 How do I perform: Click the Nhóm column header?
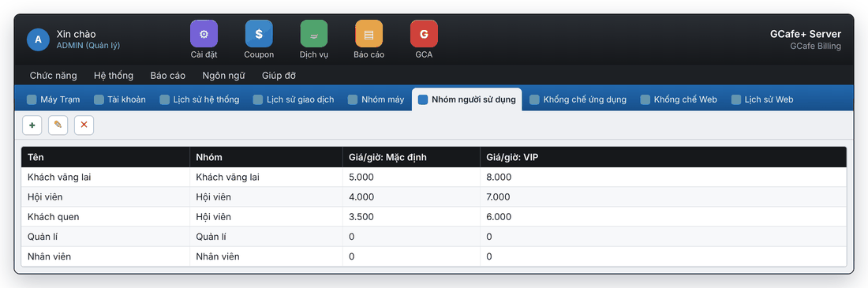pos(266,157)
